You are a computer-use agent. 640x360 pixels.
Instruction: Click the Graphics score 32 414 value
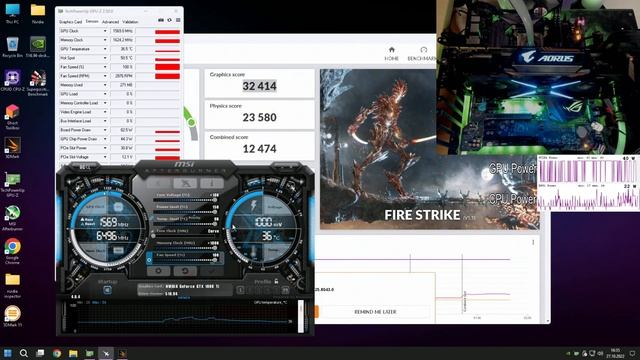click(x=260, y=86)
